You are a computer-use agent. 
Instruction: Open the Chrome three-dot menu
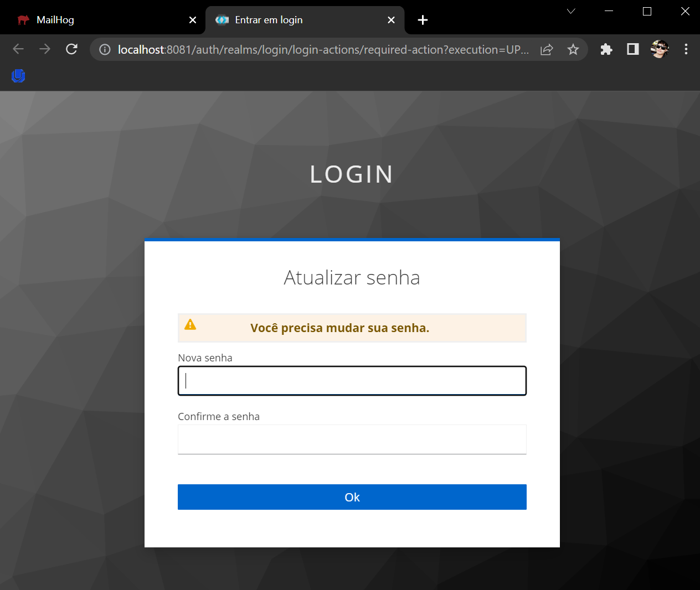click(x=686, y=49)
